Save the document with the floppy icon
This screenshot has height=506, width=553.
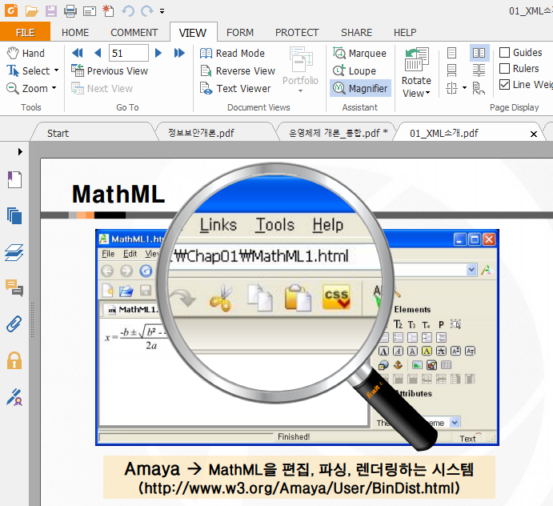coord(51,11)
